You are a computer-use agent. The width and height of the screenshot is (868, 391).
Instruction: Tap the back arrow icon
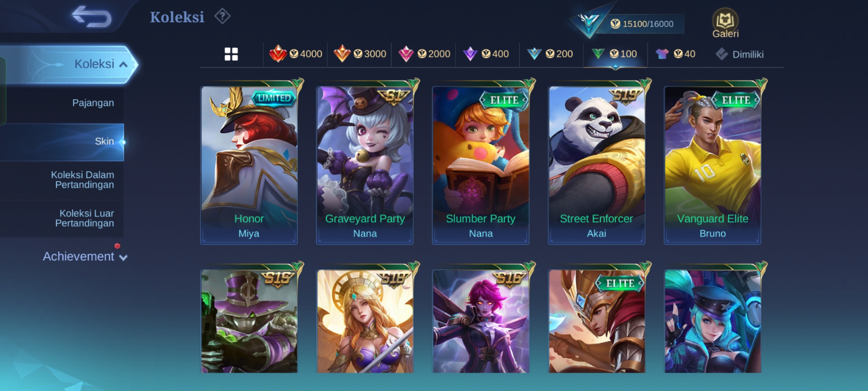(92, 17)
